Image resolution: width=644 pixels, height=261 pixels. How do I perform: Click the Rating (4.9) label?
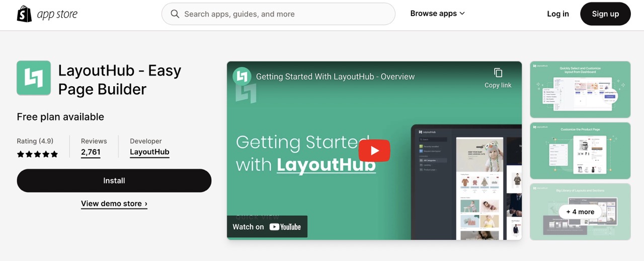35,141
